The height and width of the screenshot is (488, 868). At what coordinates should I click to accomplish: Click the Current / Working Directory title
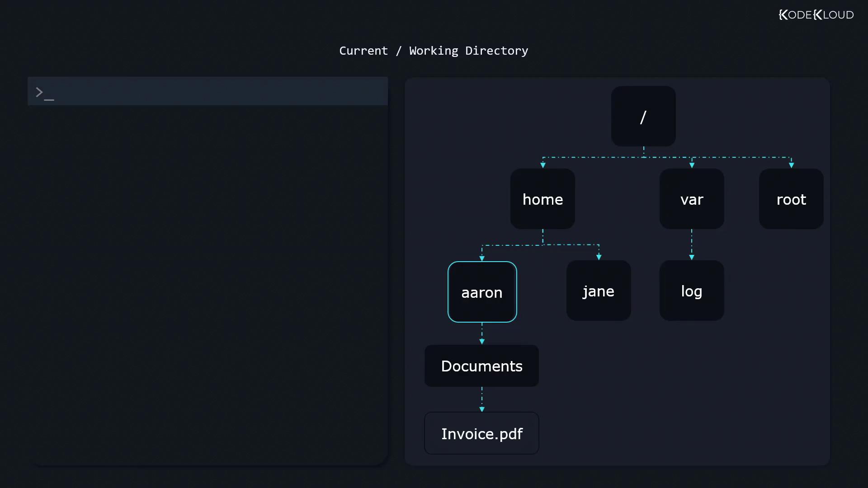pos(434,51)
